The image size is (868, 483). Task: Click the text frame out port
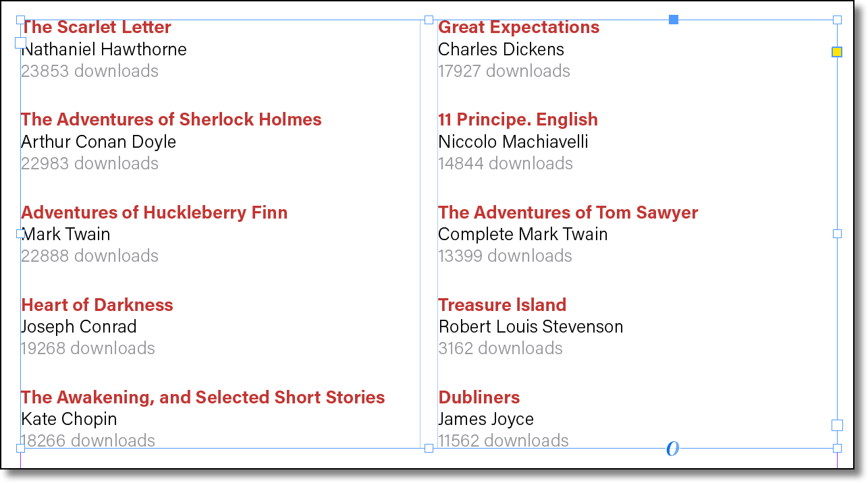click(x=837, y=425)
